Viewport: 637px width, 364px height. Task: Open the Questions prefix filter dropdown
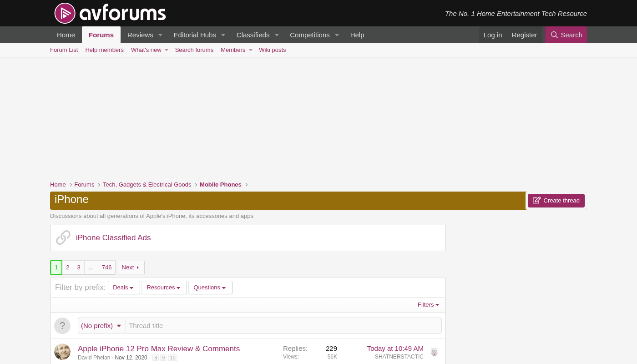pos(210,288)
